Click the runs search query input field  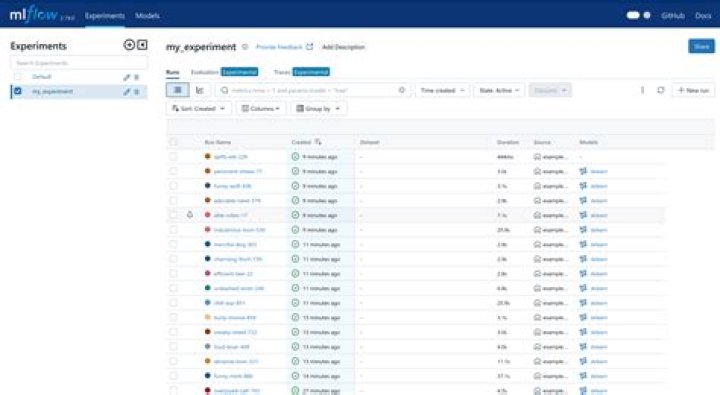(312, 90)
